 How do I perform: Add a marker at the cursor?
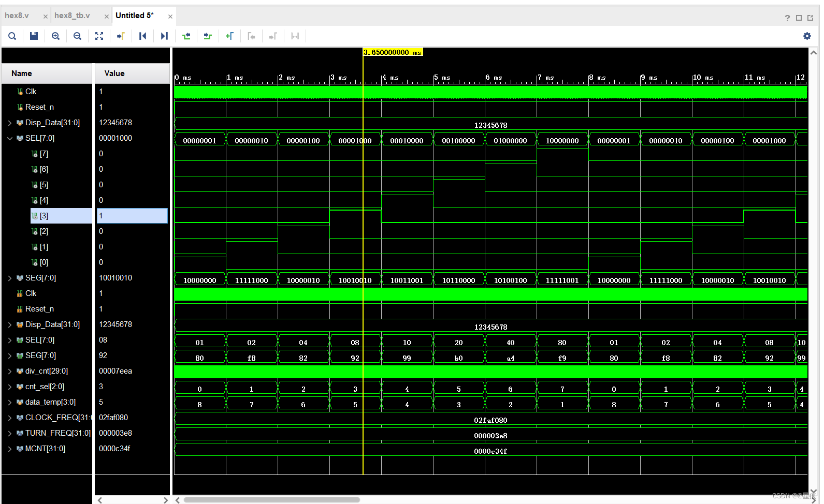tap(230, 36)
